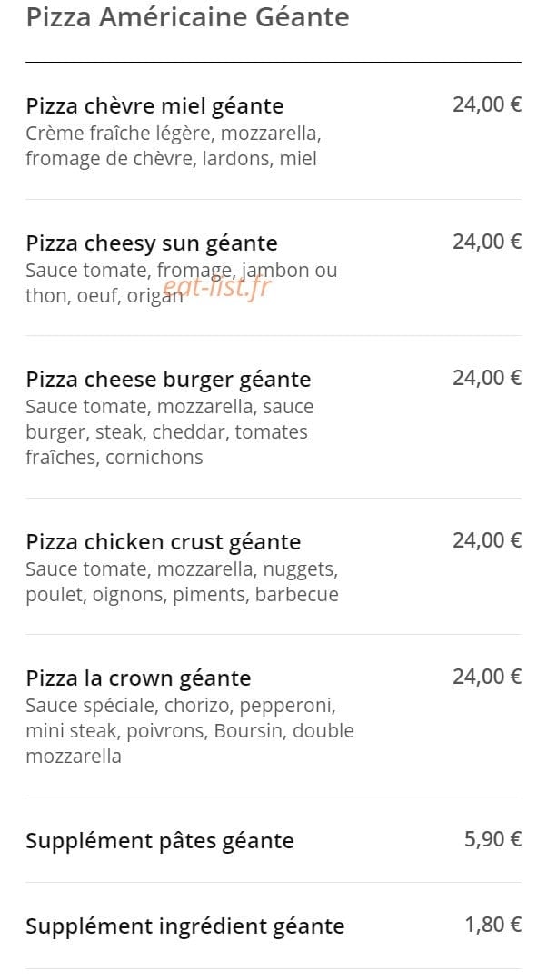
Task: Select Pizza cheesy sun géante item
Action: tap(274, 268)
